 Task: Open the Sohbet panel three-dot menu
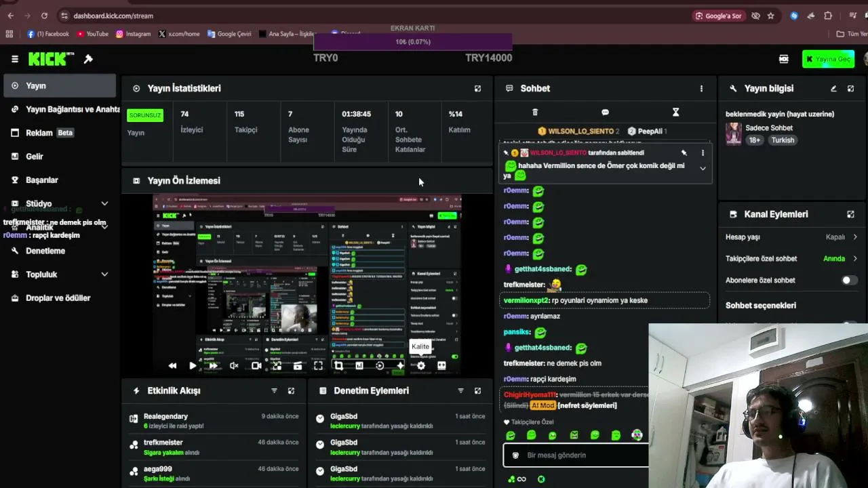701,88
